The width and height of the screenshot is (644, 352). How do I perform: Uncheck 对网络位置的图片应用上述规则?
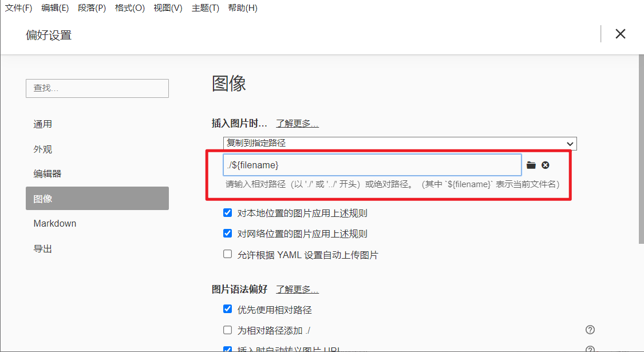228,234
